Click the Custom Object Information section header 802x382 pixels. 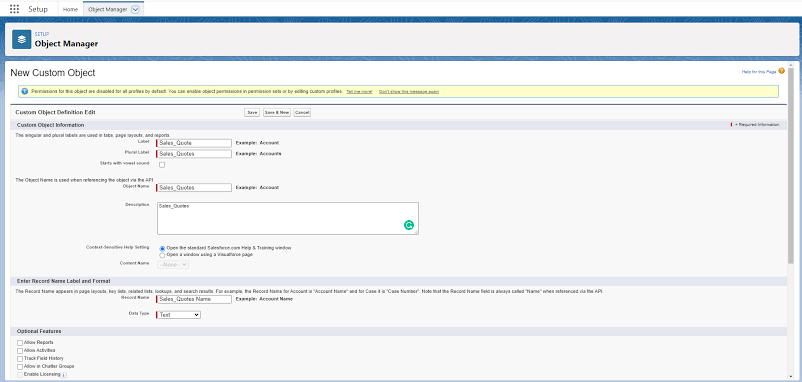point(50,125)
